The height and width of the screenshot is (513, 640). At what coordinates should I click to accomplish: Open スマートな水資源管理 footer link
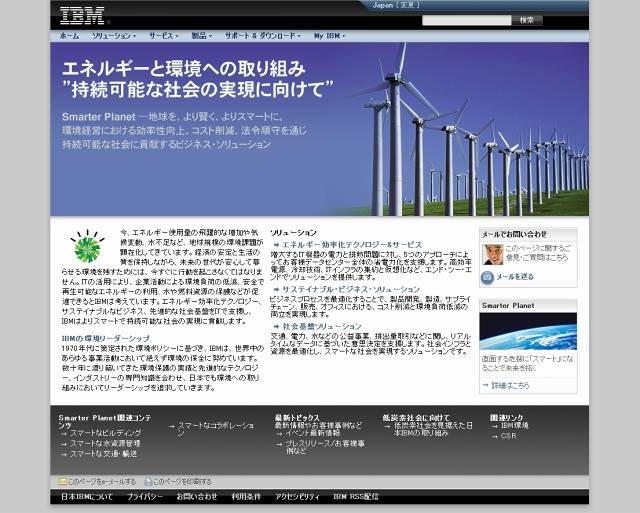[x=105, y=443]
